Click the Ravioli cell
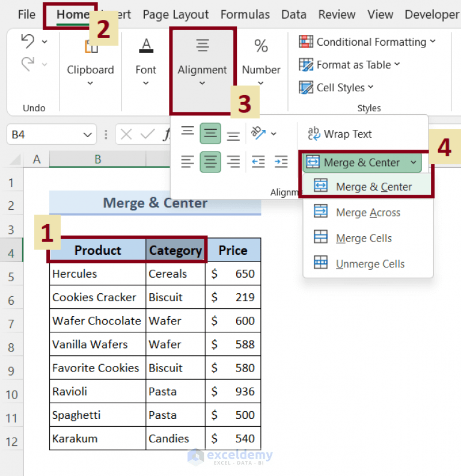461x476 pixels. tap(98, 391)
